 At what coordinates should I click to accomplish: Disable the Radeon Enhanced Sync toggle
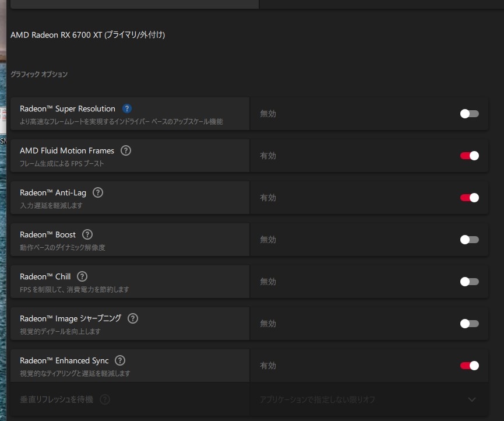[469, 366]
